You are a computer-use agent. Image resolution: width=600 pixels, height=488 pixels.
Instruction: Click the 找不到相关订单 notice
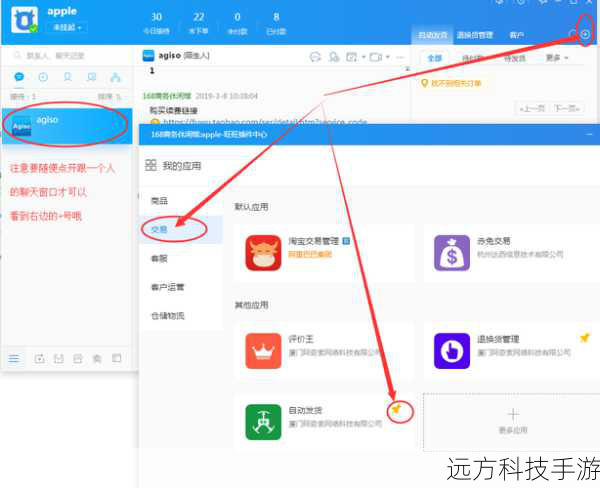coord(451,83)
